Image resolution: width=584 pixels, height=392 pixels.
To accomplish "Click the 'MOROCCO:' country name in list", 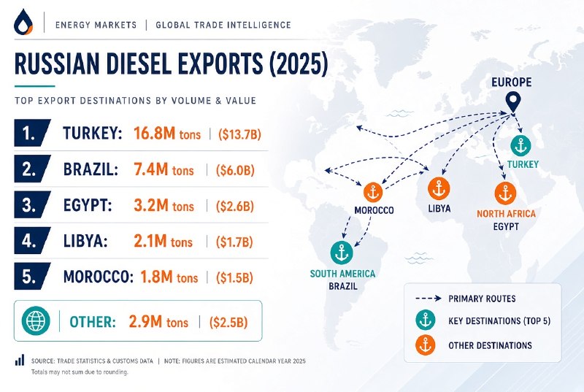I will click(x=99, y=277).
